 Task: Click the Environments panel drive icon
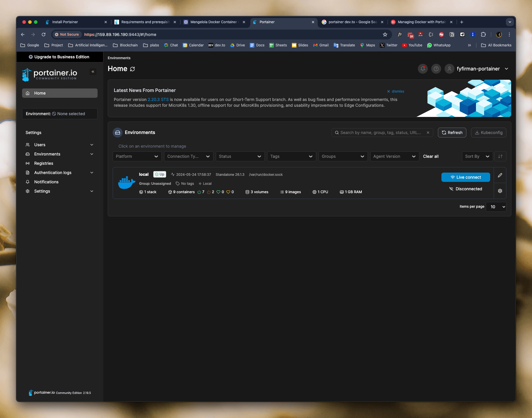[x=118, y=133]
